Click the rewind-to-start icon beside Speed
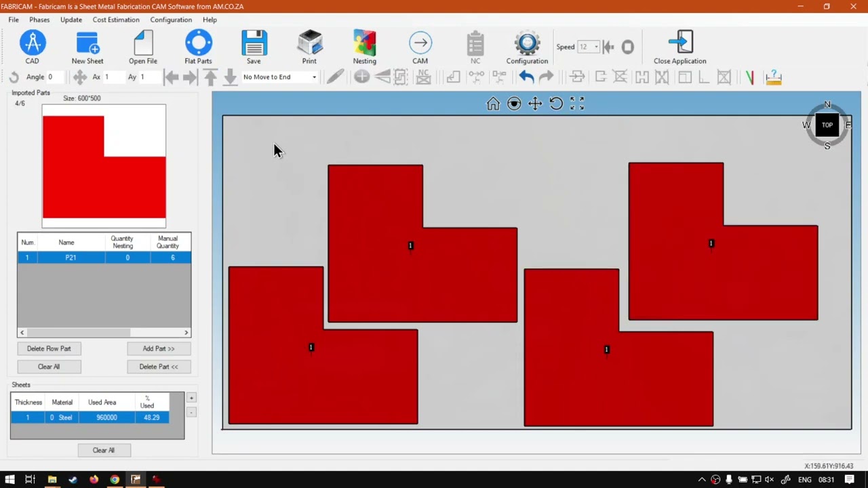 608,47
